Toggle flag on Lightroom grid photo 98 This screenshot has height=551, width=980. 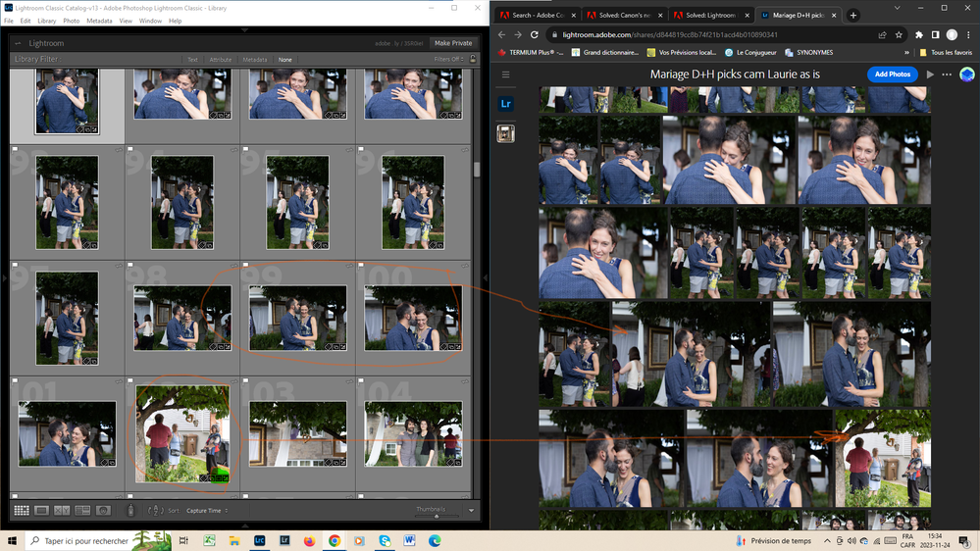point(130,266)
